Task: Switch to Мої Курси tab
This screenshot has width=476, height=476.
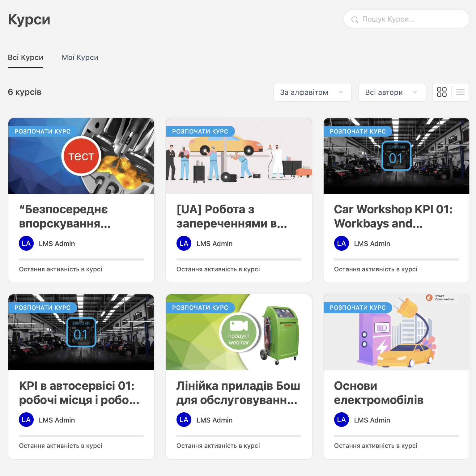Action: tap(80, 57)
